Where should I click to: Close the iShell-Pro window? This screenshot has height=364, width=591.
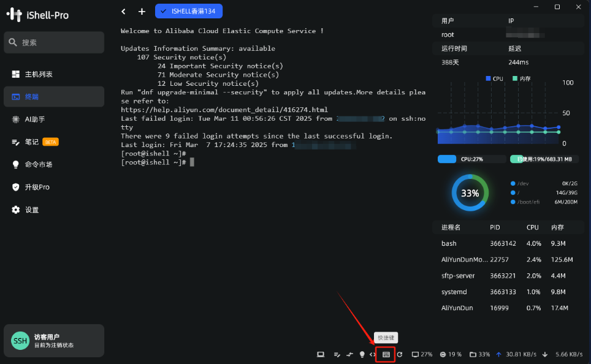pos(578,7)
